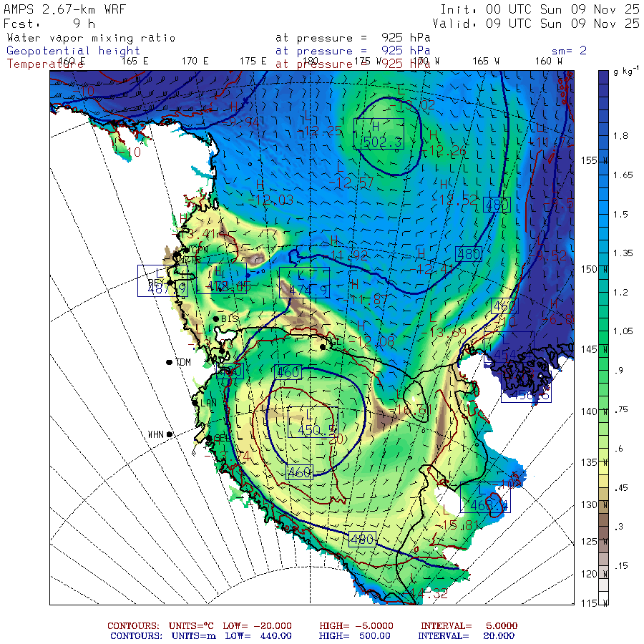Click the red "-11.87" temperature value

(x=364, y=299)
